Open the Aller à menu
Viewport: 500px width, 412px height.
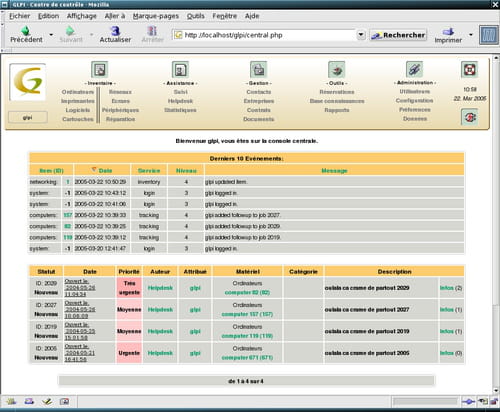pos(115,16)
